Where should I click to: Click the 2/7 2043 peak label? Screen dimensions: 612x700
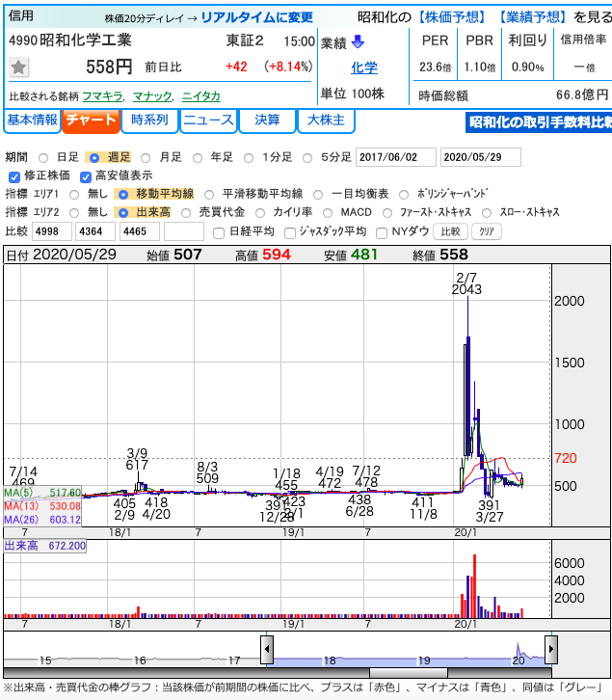click(x=466, y=283)
